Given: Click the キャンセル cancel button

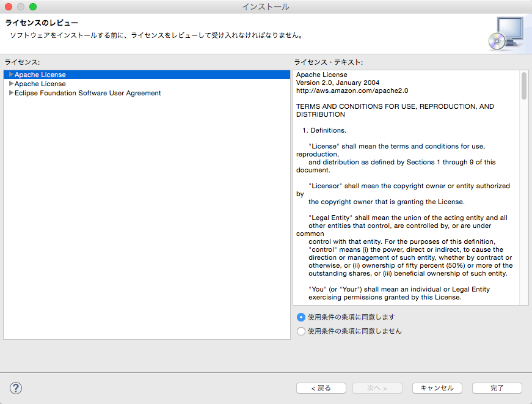Looking at the screenshot, I should click(x=437, y=388).
